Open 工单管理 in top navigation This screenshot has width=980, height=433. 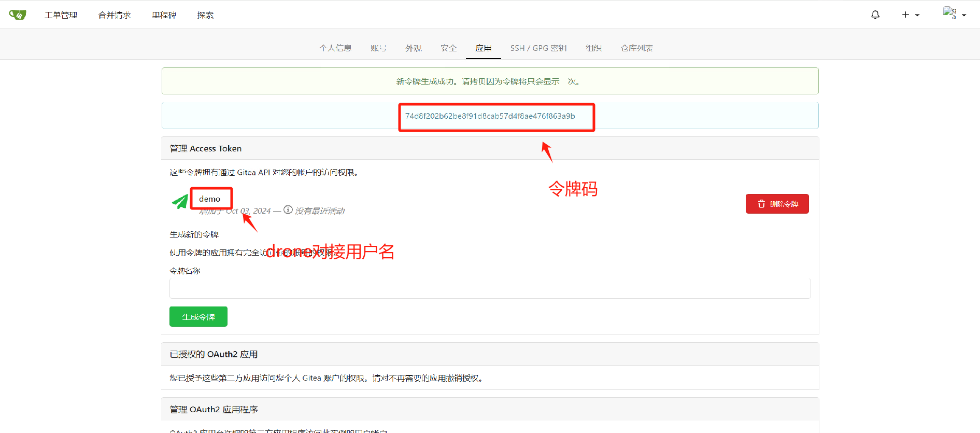coord(61,15)
